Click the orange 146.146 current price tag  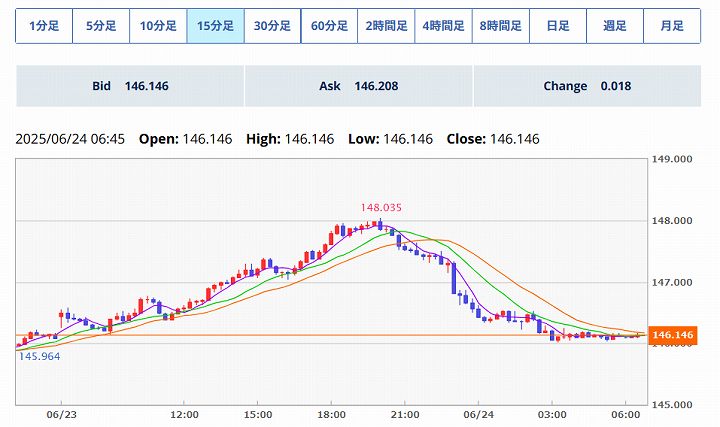click(x=672, y=335)
